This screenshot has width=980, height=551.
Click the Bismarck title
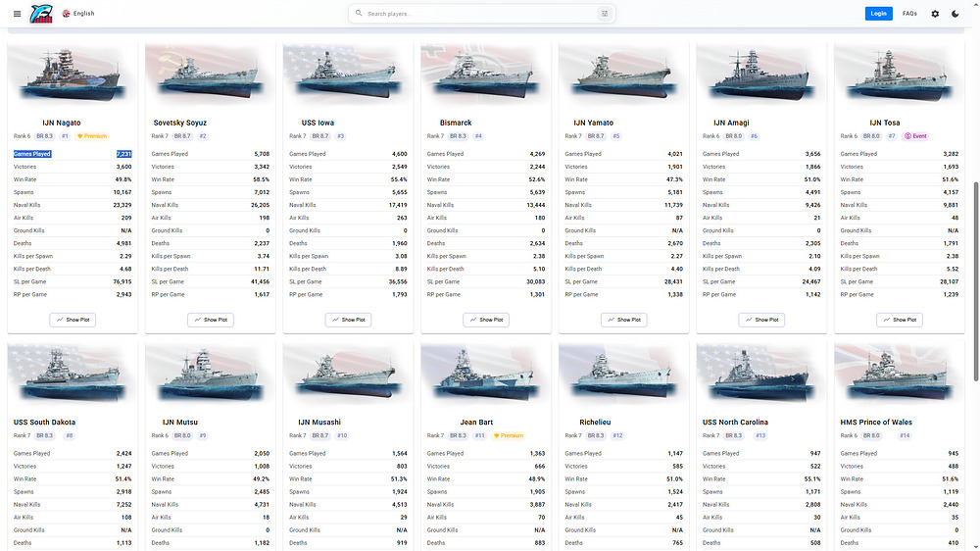pyautogui.click(x=456, y=123)
